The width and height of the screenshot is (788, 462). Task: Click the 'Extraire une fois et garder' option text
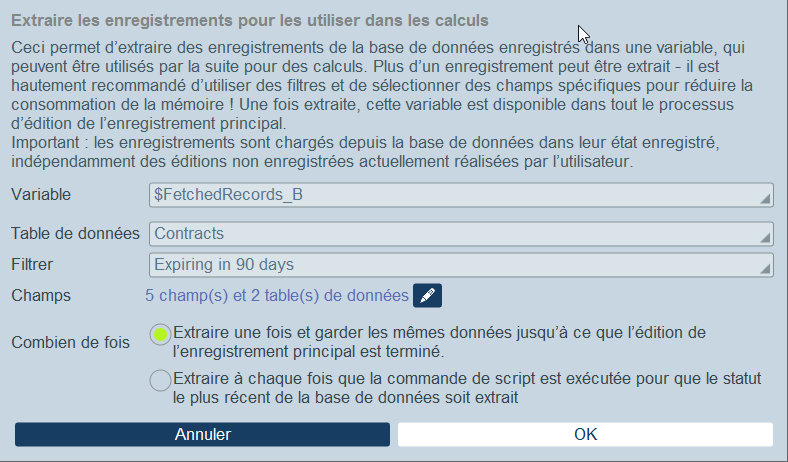(439, 342)
